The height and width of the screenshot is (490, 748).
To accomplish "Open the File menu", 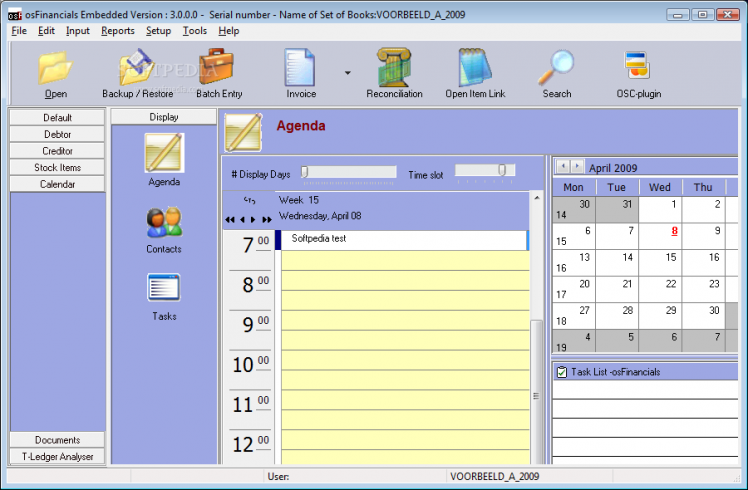I will 19,31.
